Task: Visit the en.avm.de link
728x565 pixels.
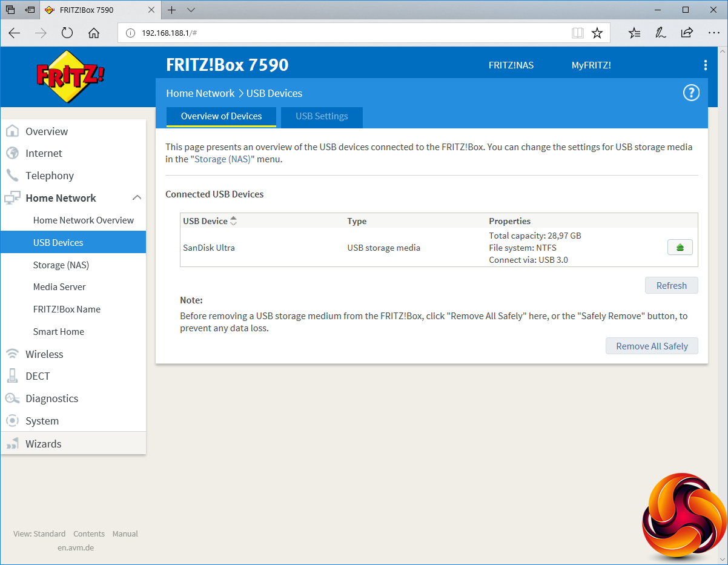Action: coord(76,547)
